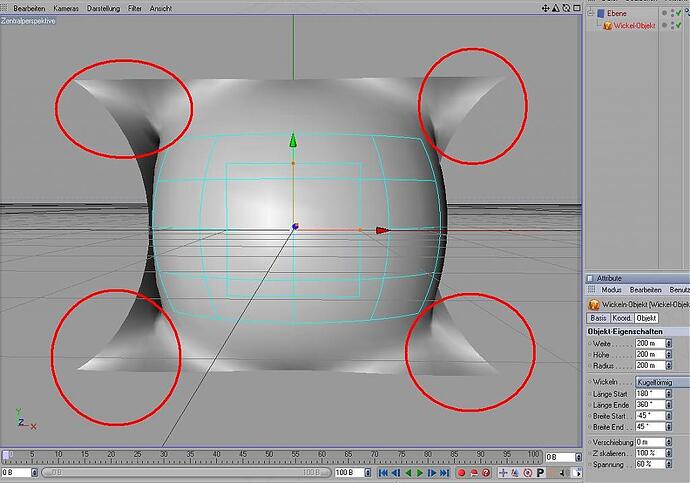This screenshot has width=690, height=483.
Task: Click the Höhe value stepper arrows
Action: tap(669, 354)
